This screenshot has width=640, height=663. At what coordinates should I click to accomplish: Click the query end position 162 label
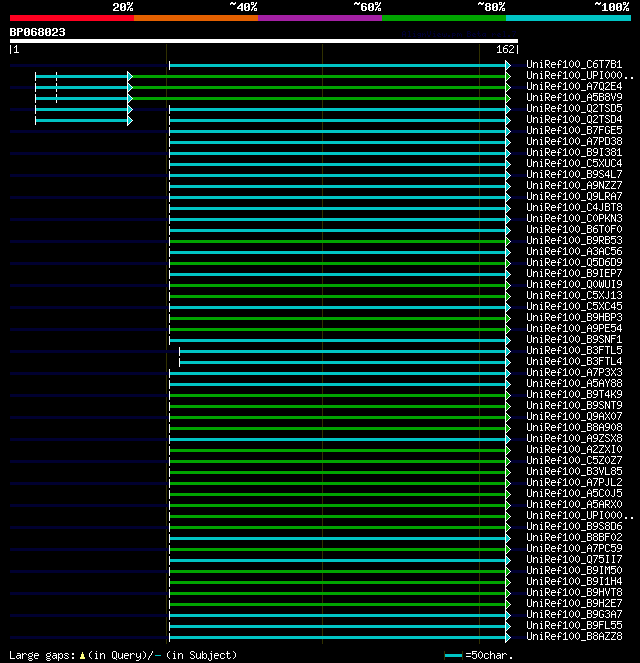(x=505, y=49)
